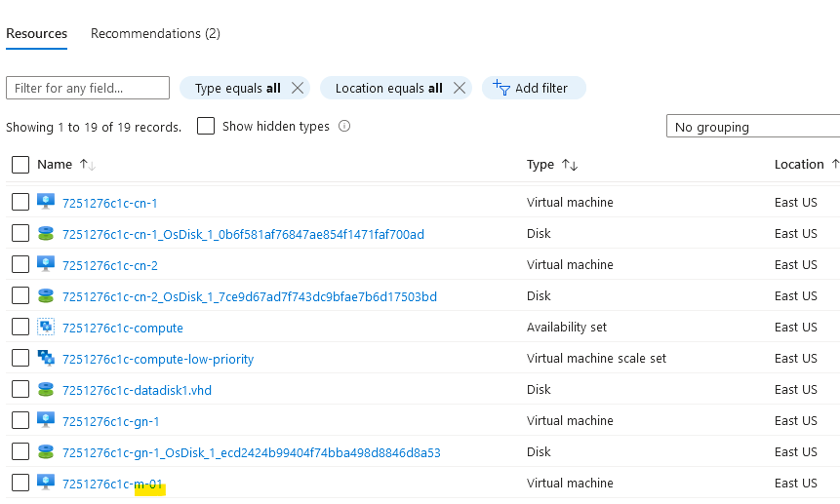Select checkbox for 7251276c1c-compute
Viewport: 840px width, 504px height.
[x=20, y=327]
